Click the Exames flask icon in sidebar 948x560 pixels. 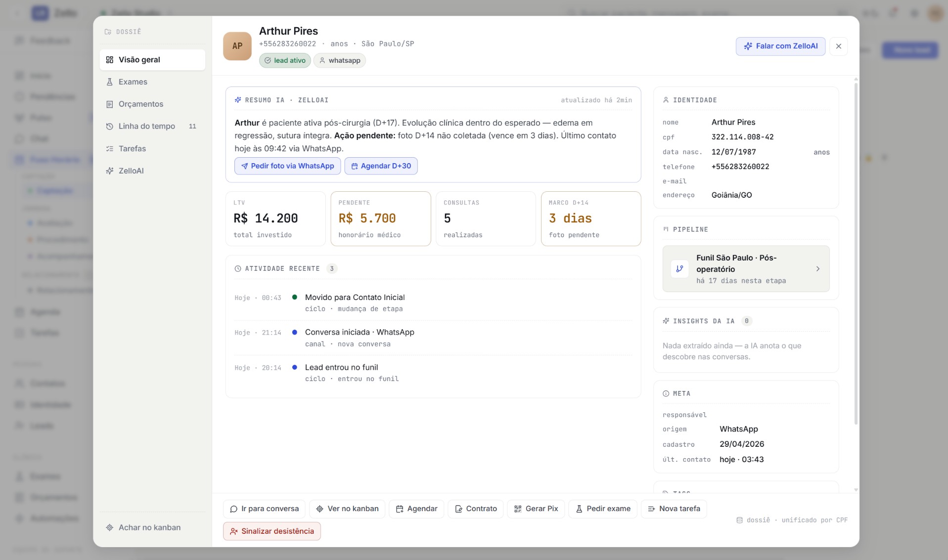coord(110,82)
